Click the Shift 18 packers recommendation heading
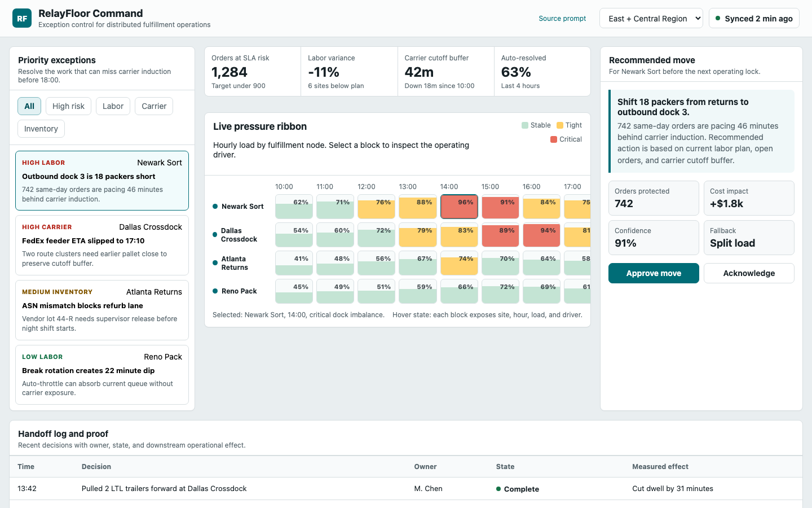Screen dimensions: 812x508 pos(683,107)
